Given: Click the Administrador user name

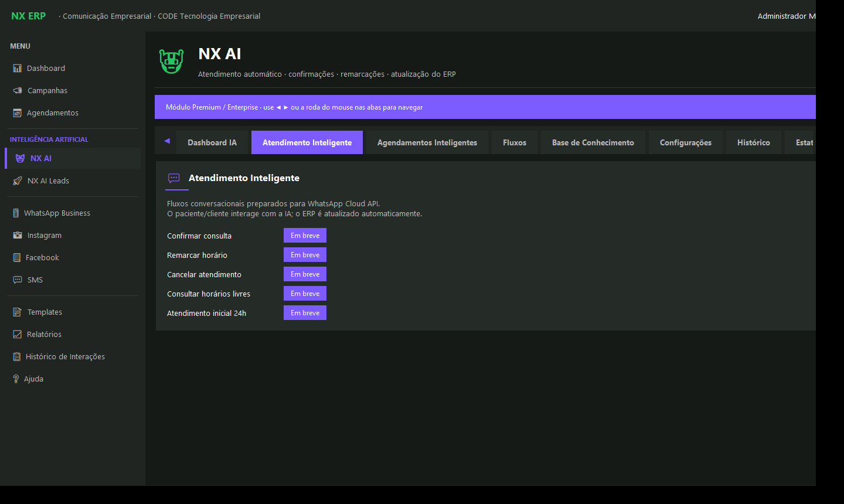Looking at the screenshot, I should click(786, 16).
